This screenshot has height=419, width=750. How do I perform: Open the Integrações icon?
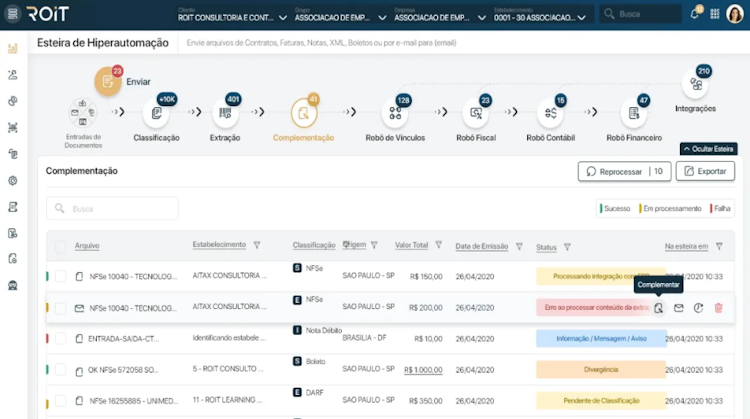[695, 84]
